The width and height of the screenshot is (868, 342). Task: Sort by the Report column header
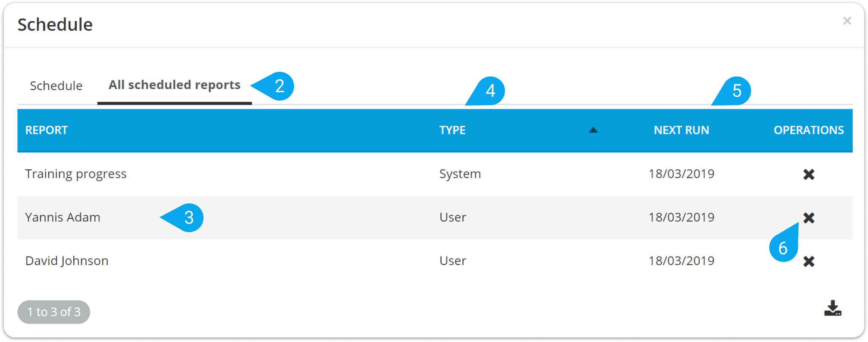[x=46, y=130]
